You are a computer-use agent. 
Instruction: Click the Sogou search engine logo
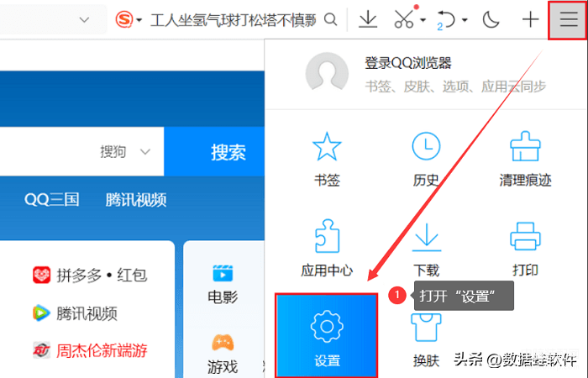(x=124, y=19)
